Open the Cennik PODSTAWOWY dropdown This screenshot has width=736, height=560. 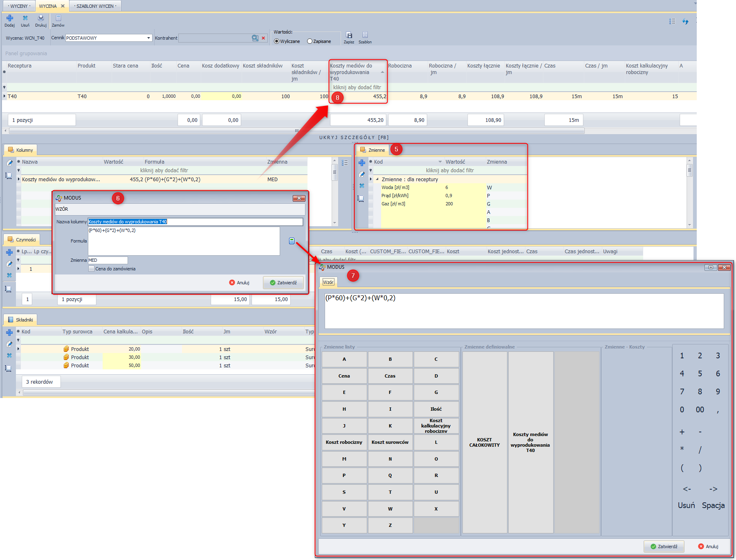(148, 38)
